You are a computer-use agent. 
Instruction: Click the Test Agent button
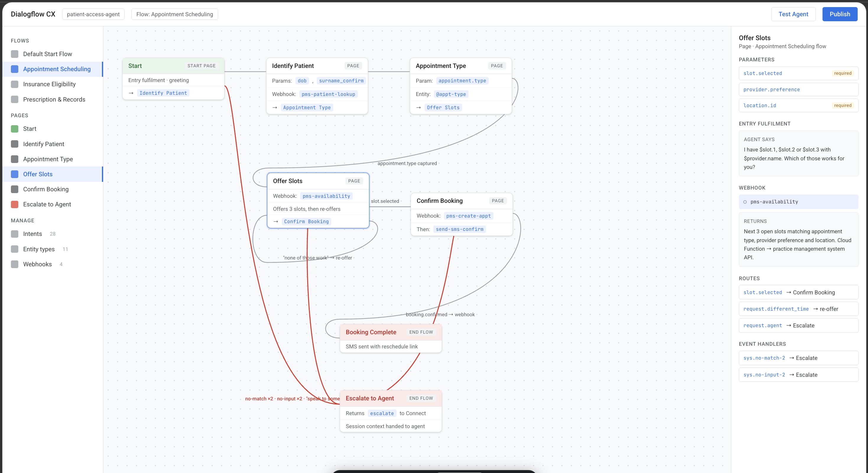pos(793,14)
